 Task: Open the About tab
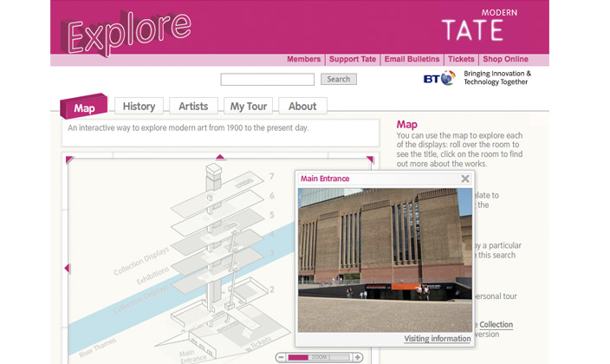coord(302,106)
